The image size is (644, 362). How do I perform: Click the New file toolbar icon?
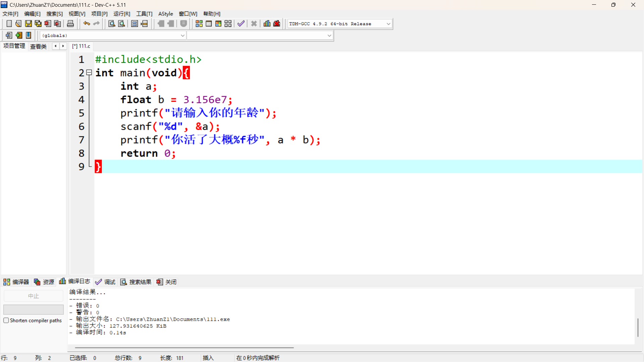point(9,23)
